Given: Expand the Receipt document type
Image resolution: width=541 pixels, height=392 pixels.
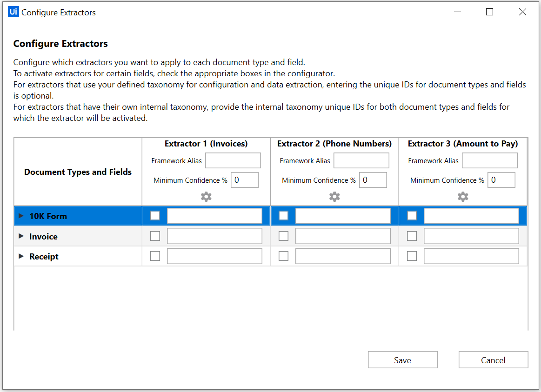Looking at the screenshot, I should pos(21,256).
